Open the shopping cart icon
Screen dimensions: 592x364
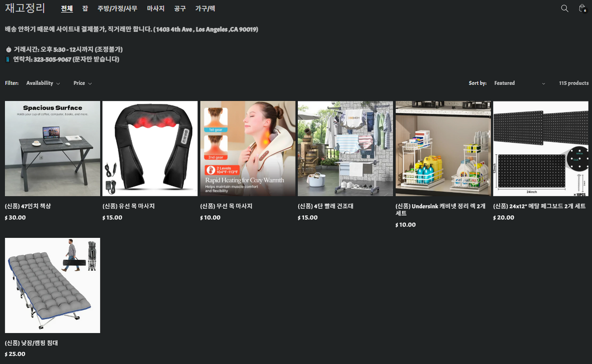582,8
